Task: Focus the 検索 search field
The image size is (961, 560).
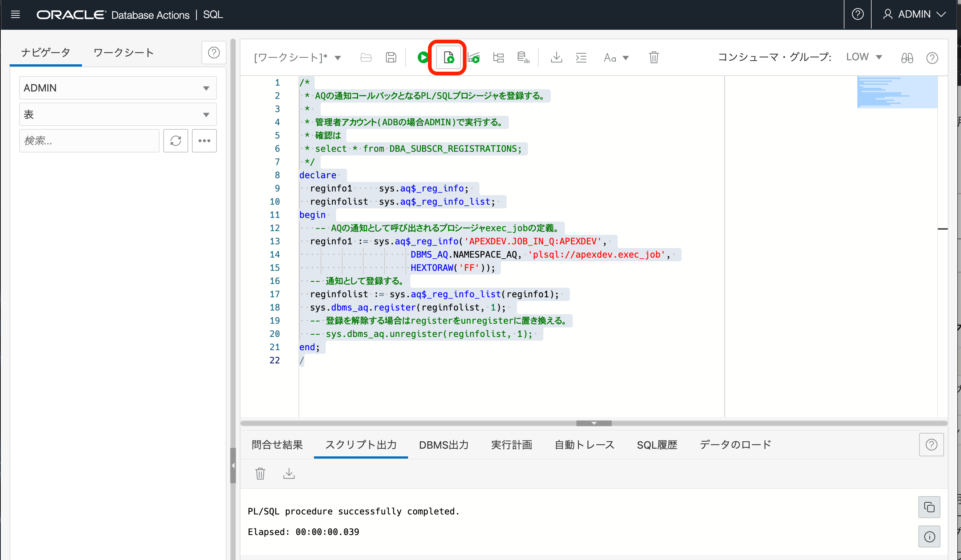Action: pyautogui.click(x=89, y=141)
